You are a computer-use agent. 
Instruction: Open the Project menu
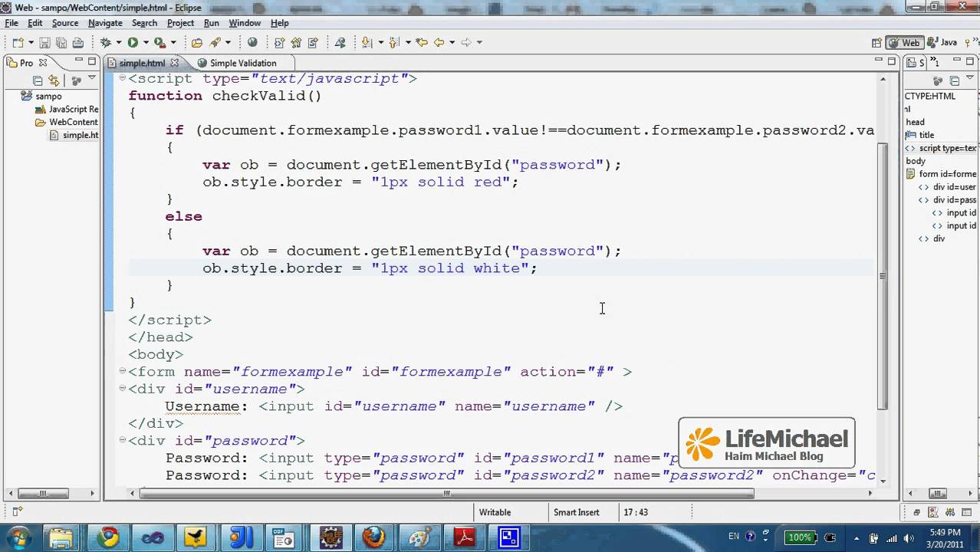[180, 23]
